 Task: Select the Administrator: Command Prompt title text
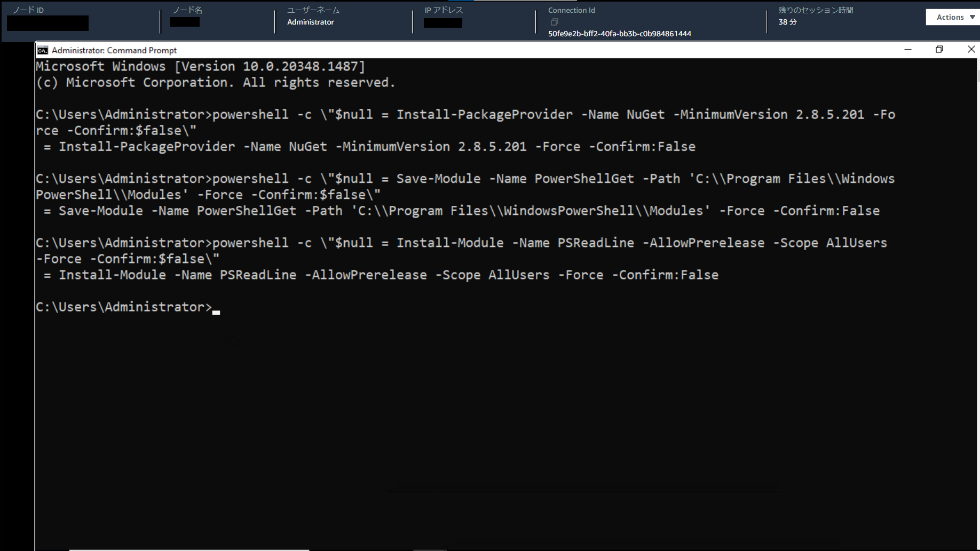[x=113, y=50]
